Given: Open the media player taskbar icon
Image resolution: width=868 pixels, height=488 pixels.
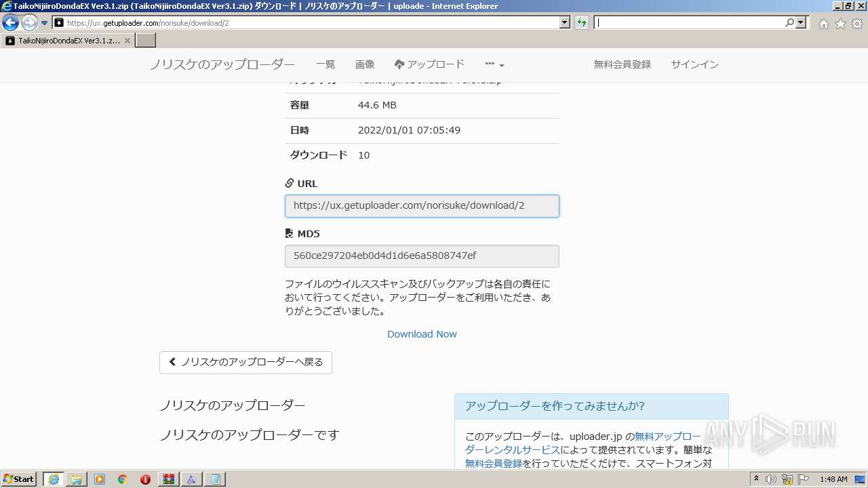Looking at the screenshot, I should (x=100, y=479).
